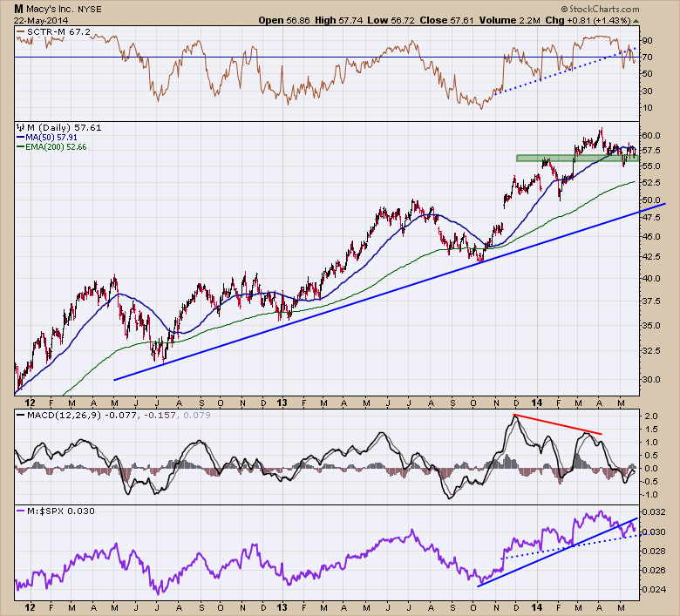
Task: Click the green EMA(200) legend line marker
Action: point(19,147)
